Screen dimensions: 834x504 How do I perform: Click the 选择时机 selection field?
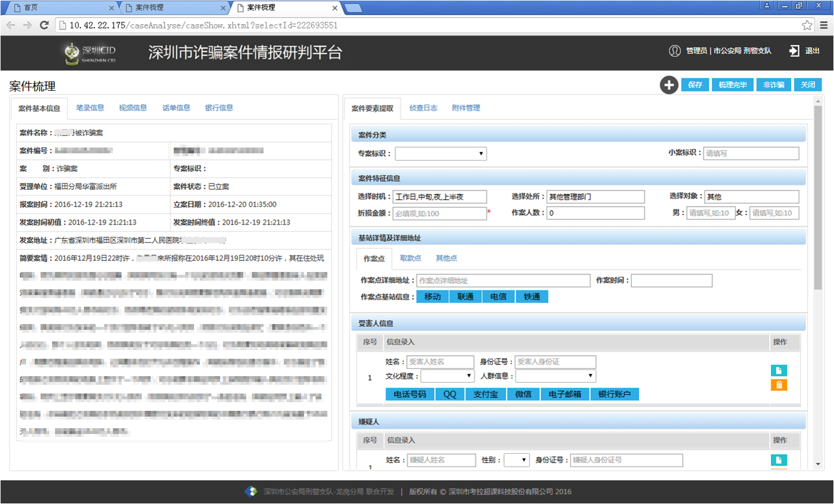[x=440, y=197]
